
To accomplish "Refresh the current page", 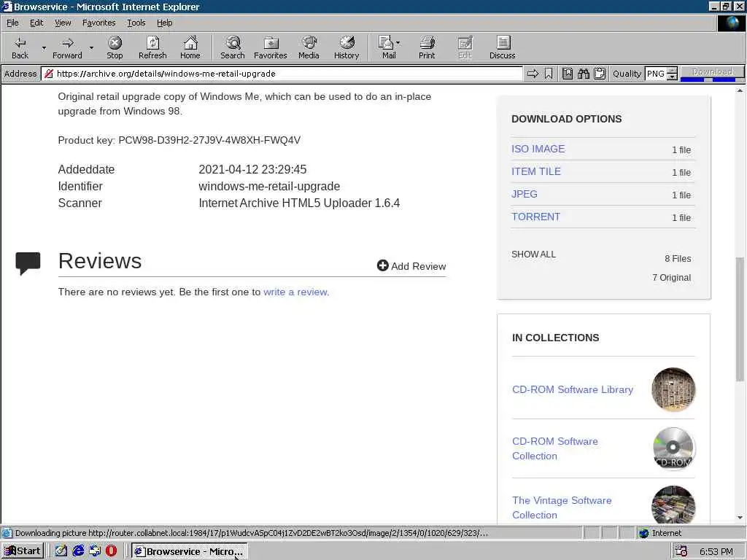I will [152, 47].
